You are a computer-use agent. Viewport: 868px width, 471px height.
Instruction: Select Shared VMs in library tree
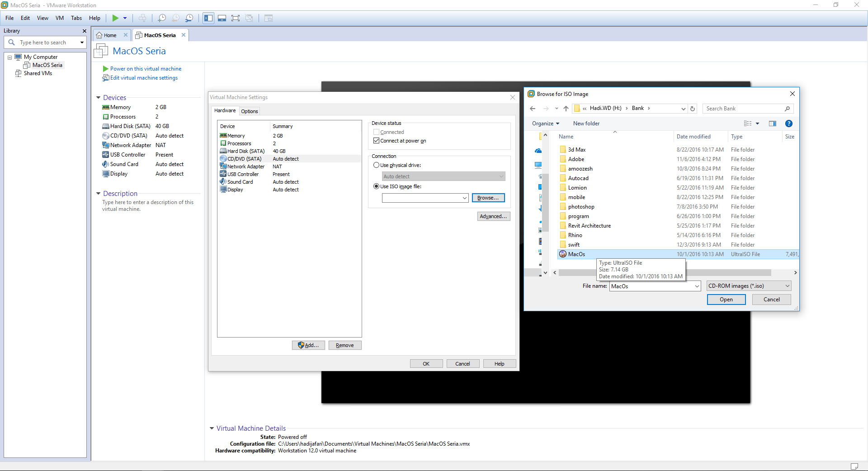38,73
